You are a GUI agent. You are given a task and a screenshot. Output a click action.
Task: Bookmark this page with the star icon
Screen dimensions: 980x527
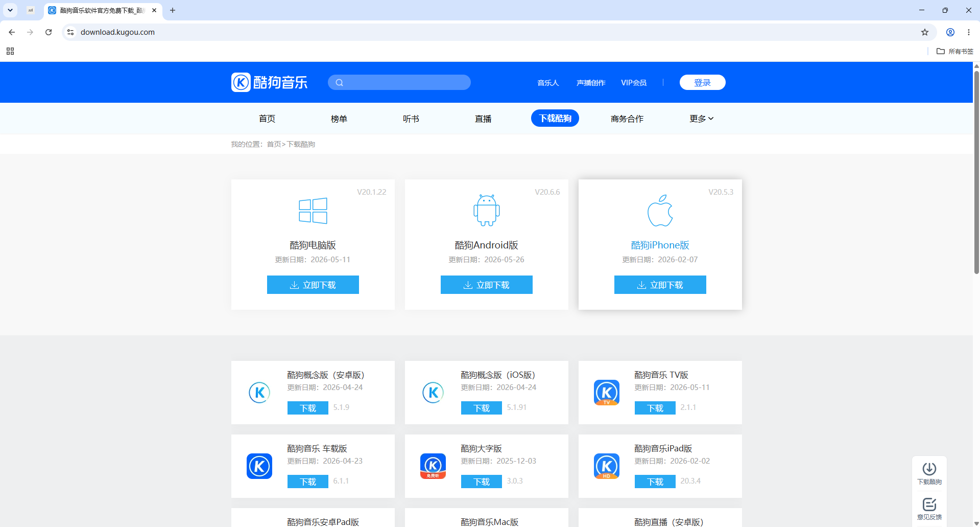tap(925, 32)
